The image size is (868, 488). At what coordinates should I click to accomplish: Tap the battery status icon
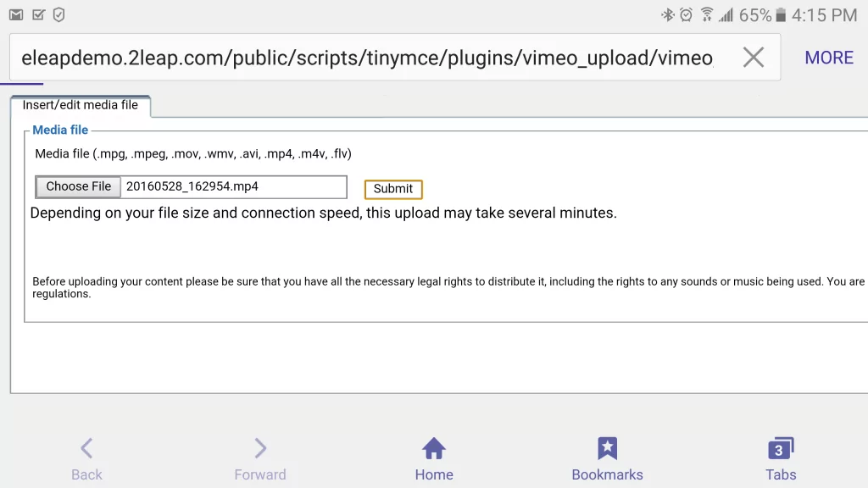click(781, 15)
